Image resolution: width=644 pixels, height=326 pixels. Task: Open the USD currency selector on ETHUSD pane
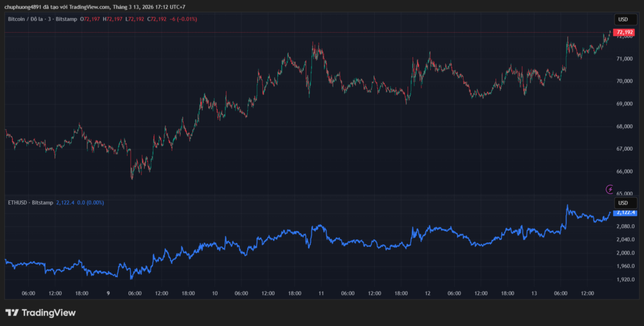click(x=623, y=203)
